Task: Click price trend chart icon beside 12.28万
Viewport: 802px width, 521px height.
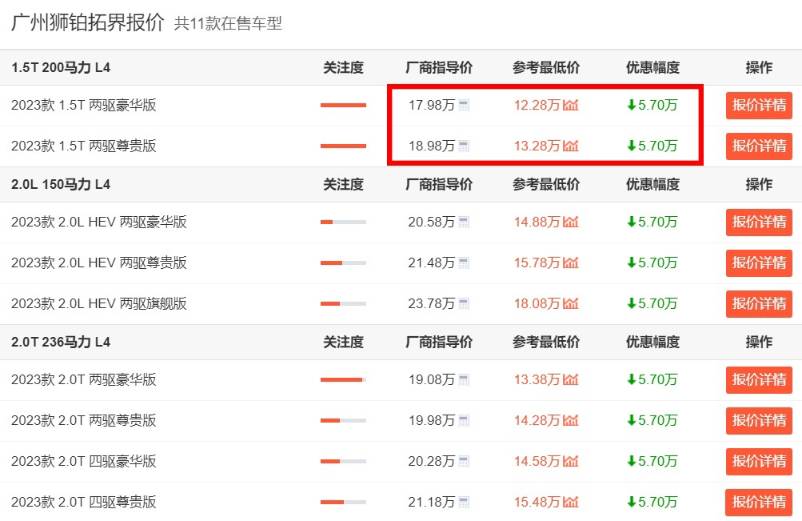Action: point(570,105)
